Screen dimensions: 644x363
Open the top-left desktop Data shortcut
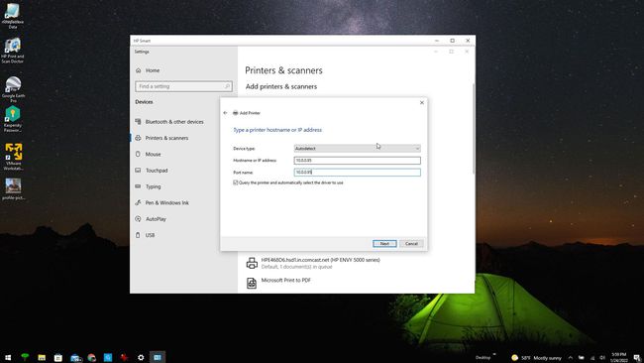[12, 17]
